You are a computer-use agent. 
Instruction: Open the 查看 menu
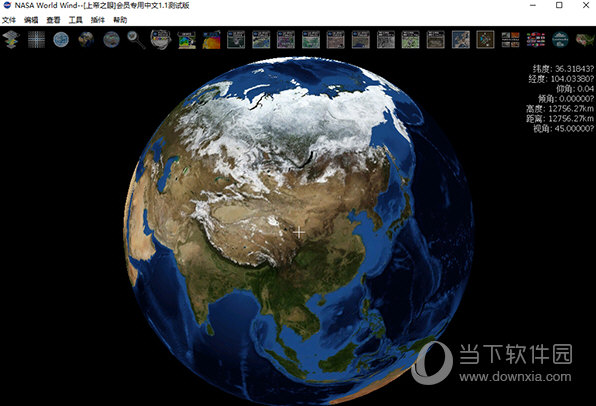tap(53, 20)
